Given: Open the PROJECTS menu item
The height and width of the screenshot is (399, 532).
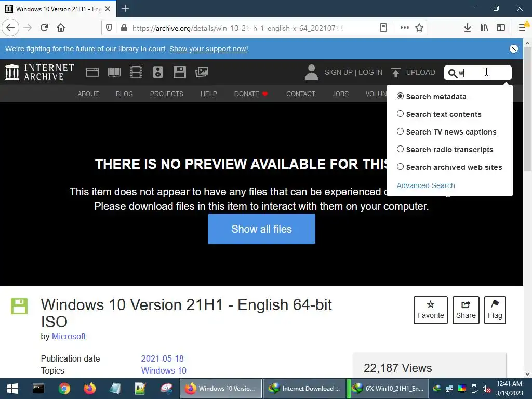Looking at the screenshot, I should (167, 94).
